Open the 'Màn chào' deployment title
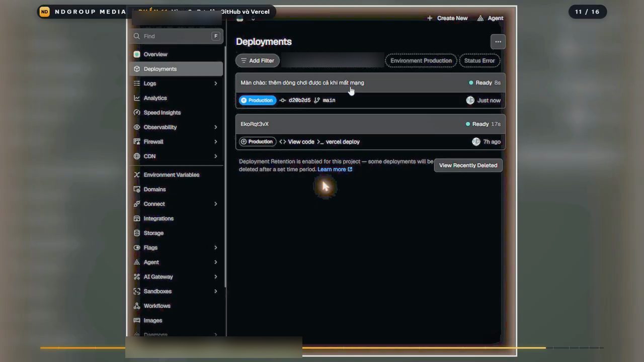The height and width of the screenshot is (362, 644). (x=302, y=83)
